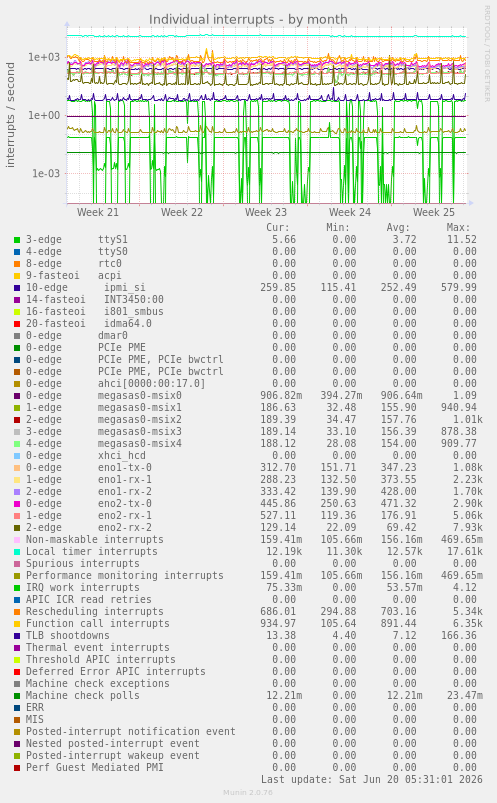Click the Cur: column header

(278, 227)
